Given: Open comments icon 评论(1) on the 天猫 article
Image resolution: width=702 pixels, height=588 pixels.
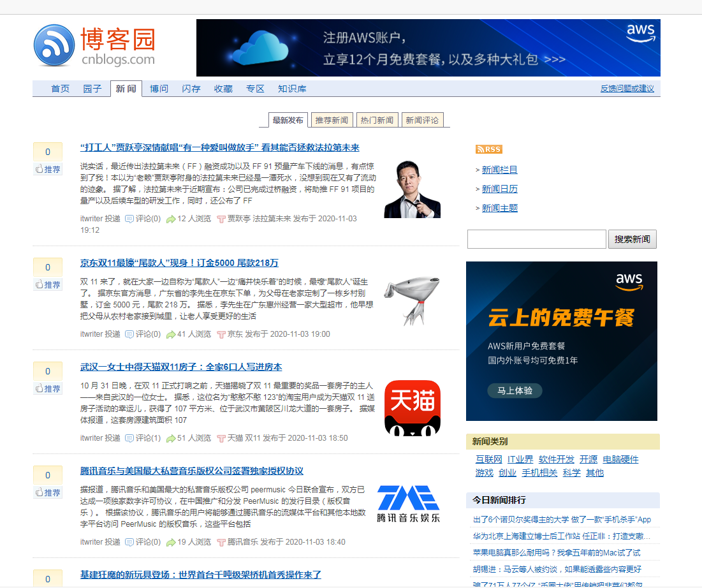Looking at the screenshot, I should tap(129, 438).
